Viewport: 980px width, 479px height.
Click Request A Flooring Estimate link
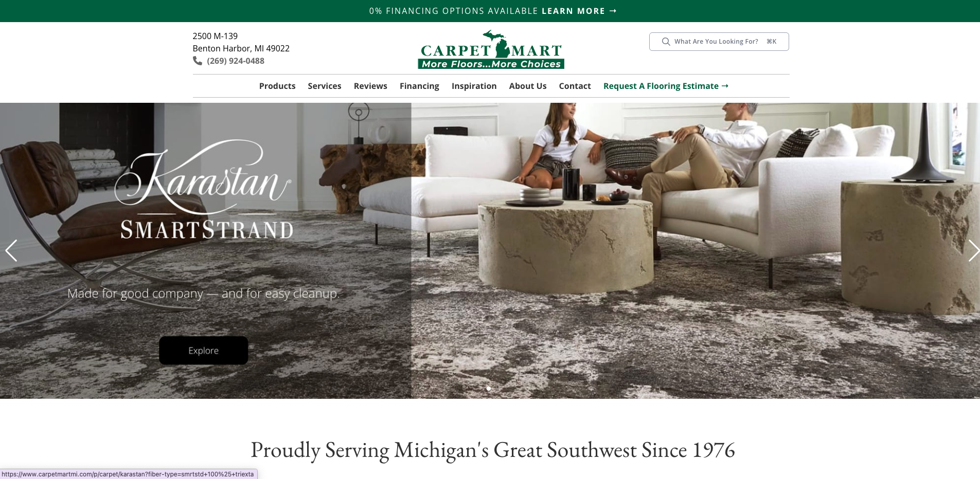tap(666, 86)
